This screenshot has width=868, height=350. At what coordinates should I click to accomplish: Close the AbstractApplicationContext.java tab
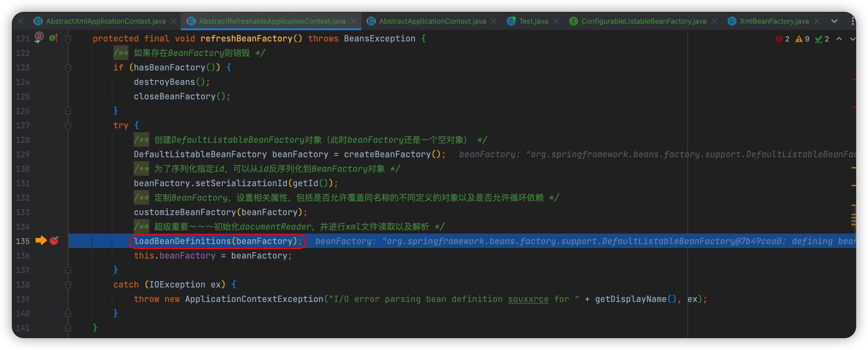[x=494, y=21]
